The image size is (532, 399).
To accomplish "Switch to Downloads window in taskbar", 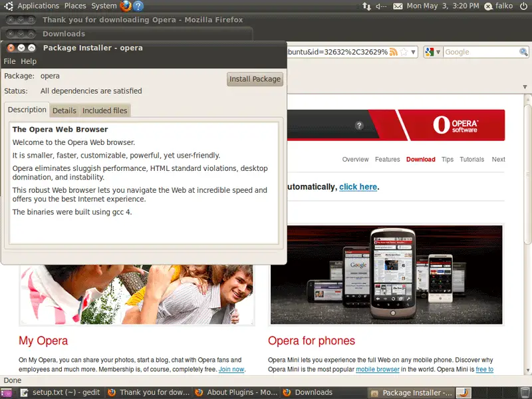I will pyautogui.click(x=324, y=393).
